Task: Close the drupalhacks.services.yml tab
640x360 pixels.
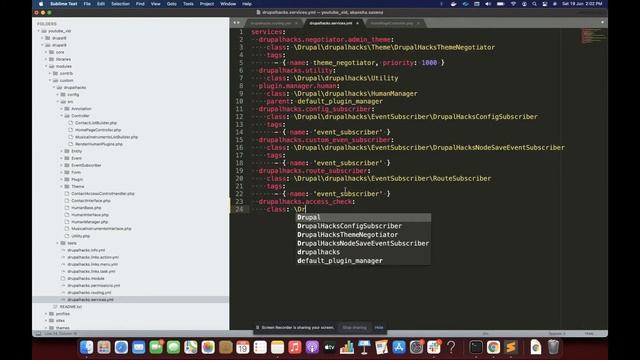Action: tap(358, 23)
